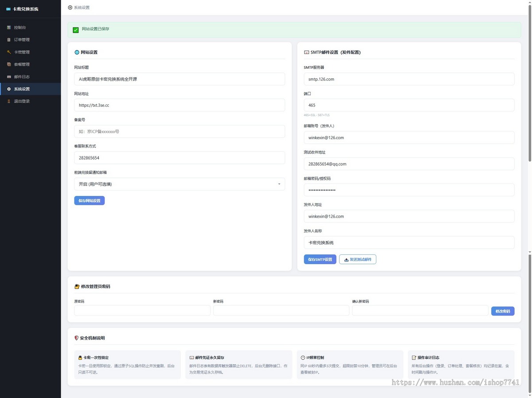The width and height of the screenshot is (532, 398).
Task: Open 控制台 menu item
Action: 30,27
